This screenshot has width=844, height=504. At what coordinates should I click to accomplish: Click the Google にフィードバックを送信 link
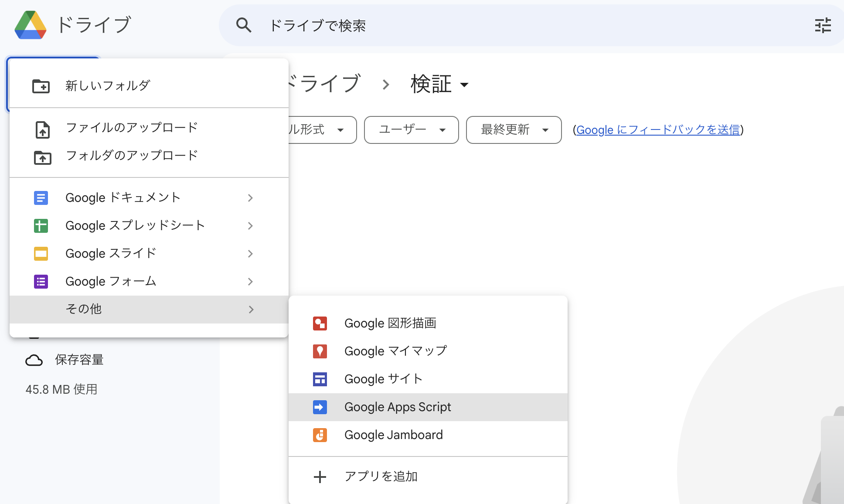pos(658,130)
